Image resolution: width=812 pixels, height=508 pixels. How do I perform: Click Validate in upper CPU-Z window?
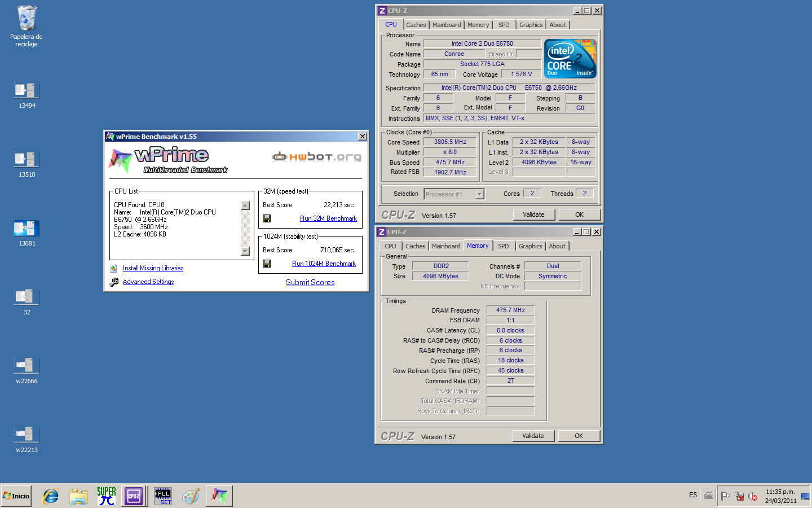[533, 214]
